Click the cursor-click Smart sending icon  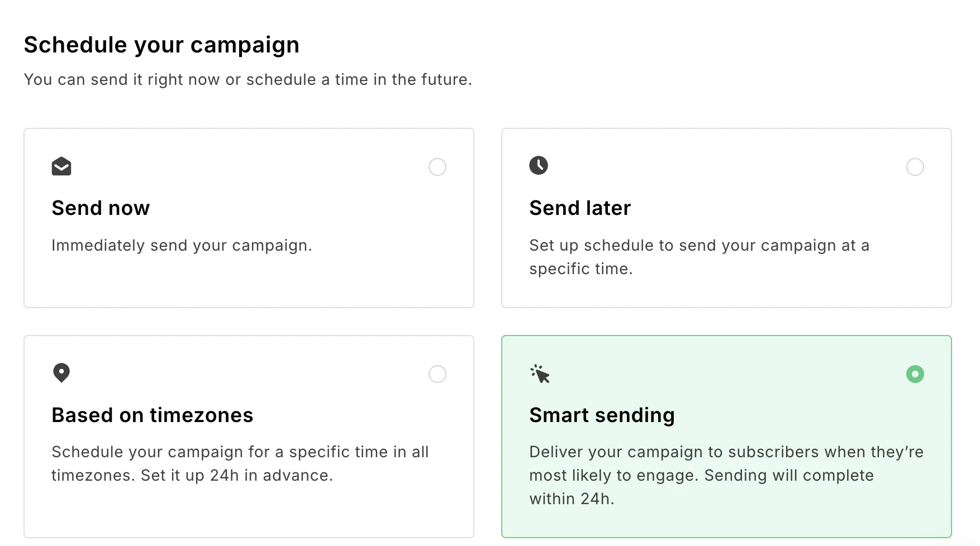click(x=540, y=374)
